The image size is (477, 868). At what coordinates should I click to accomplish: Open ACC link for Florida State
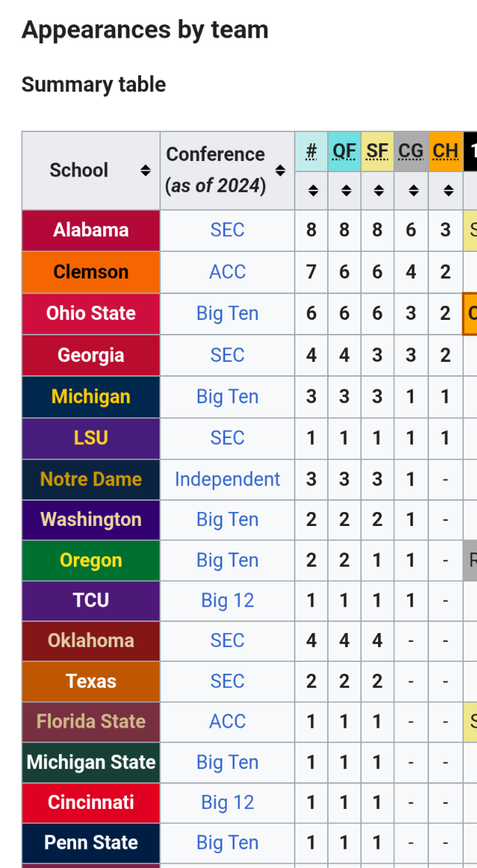pos(227,722)
